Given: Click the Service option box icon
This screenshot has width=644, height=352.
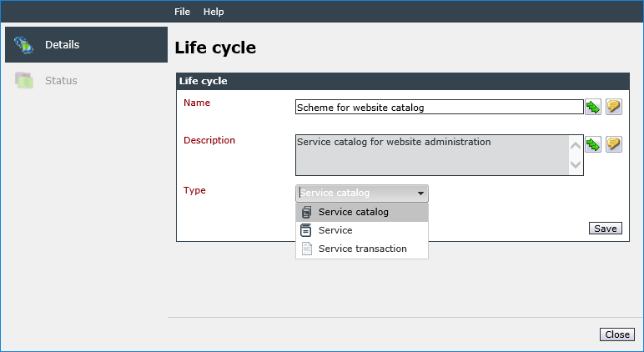Looking at the screenshot, I should [305, 230].
